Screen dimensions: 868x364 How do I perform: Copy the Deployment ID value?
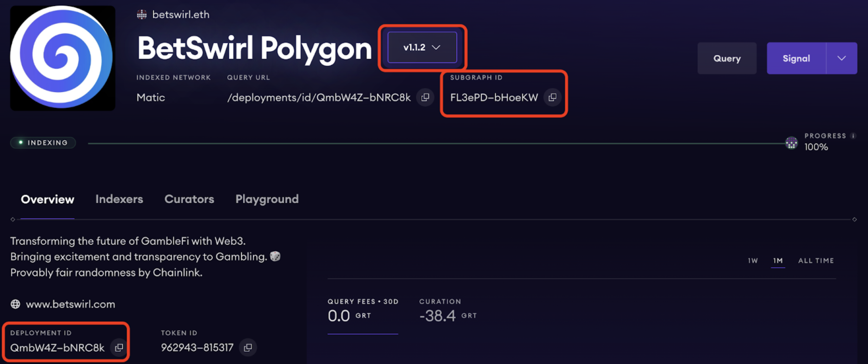click(x=119, y=348)
